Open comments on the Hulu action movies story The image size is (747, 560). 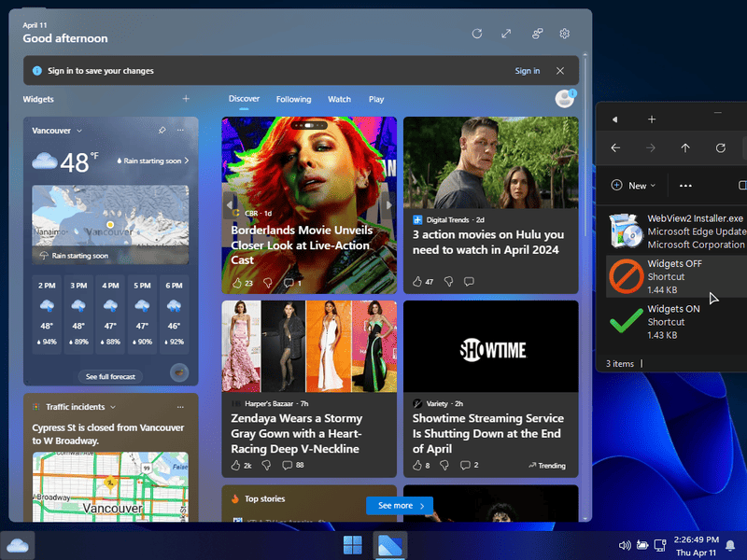click(x=469, y=282)
